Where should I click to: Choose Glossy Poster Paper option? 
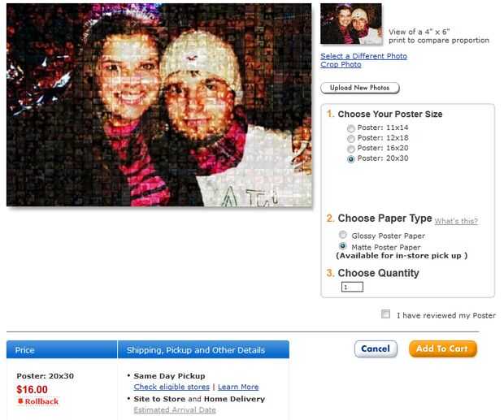click(x=343, y=235)
